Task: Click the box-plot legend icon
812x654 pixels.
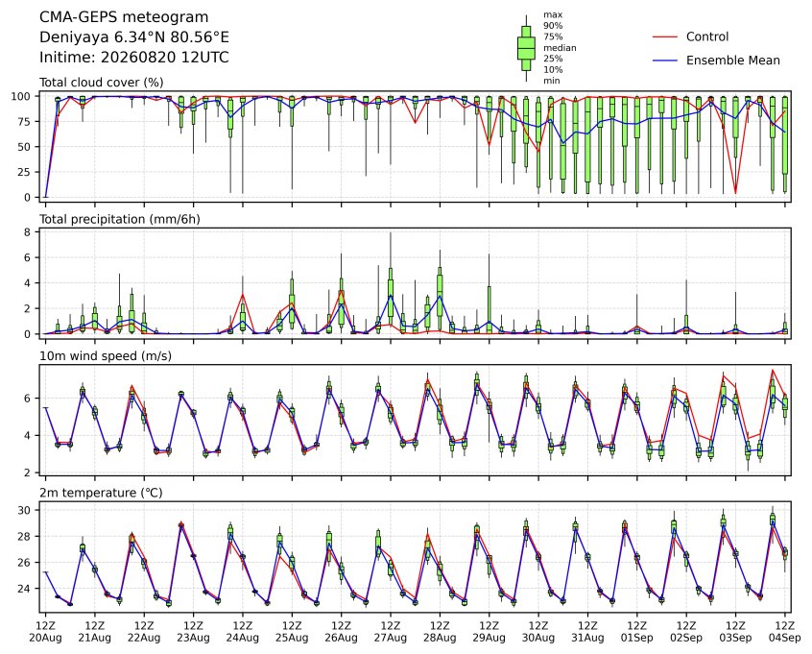Action: coord(526,48)
